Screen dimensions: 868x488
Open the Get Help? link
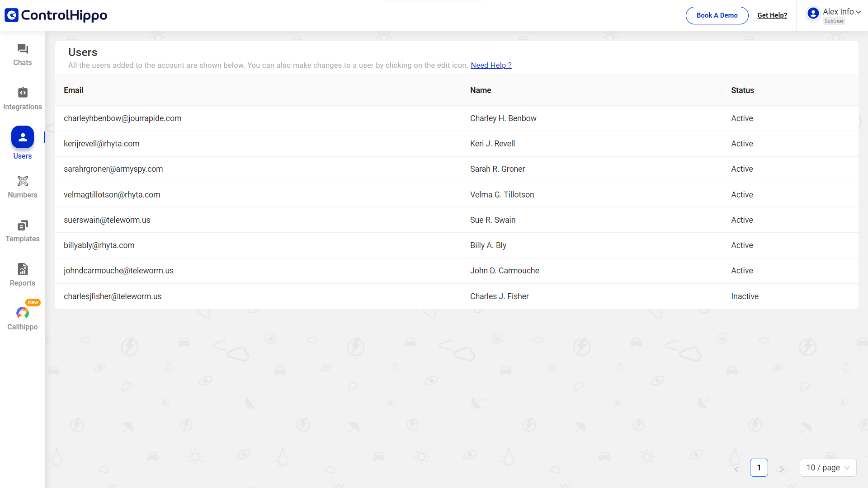click(772, 15)
